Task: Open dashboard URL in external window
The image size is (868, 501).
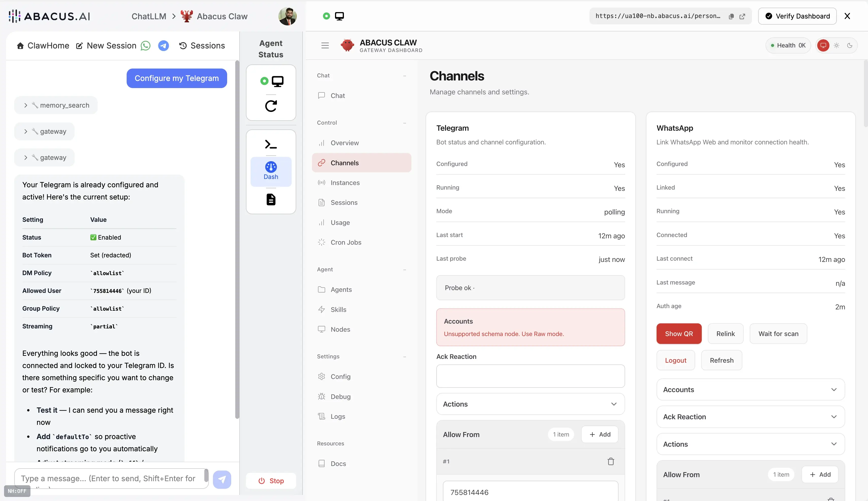Action: pos(742,16)
